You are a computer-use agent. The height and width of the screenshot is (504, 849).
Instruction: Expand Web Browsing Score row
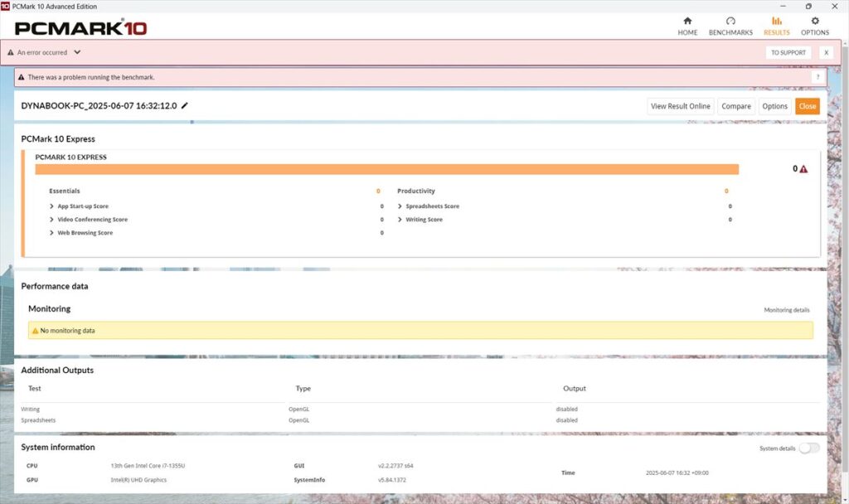52,233
